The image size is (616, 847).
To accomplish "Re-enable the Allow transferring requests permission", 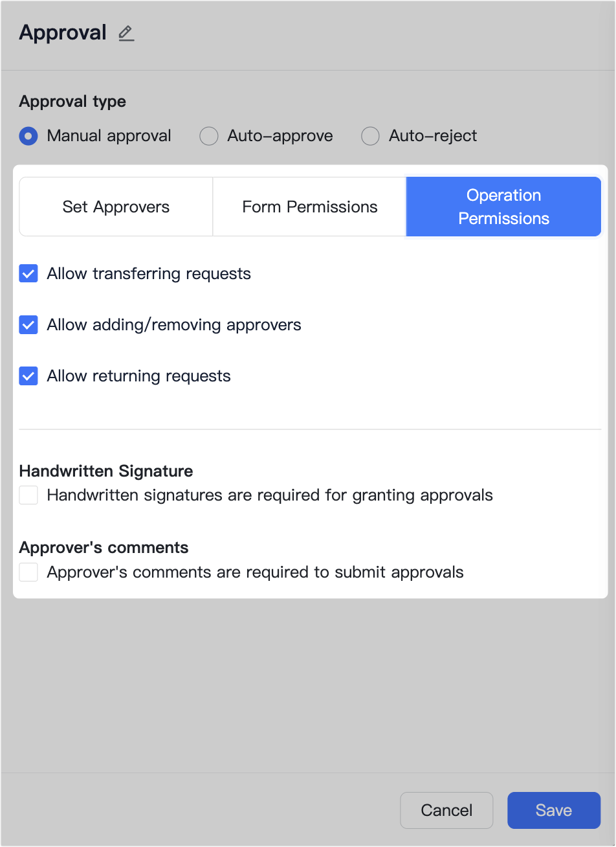I will point(28,273).
